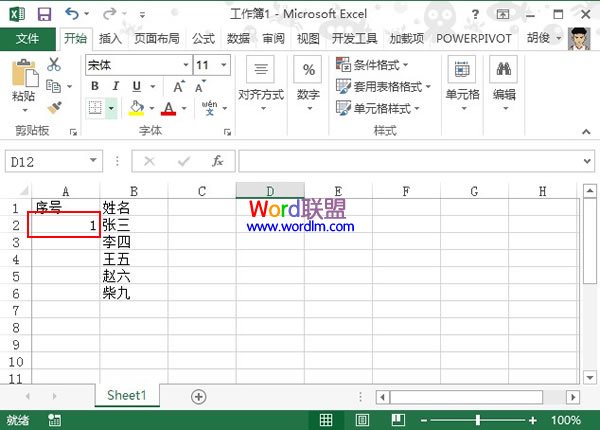Click the yellow Fill Color bucket
Image resolution: width=600 pixels, height=430 pixels.
click(137, 108)
